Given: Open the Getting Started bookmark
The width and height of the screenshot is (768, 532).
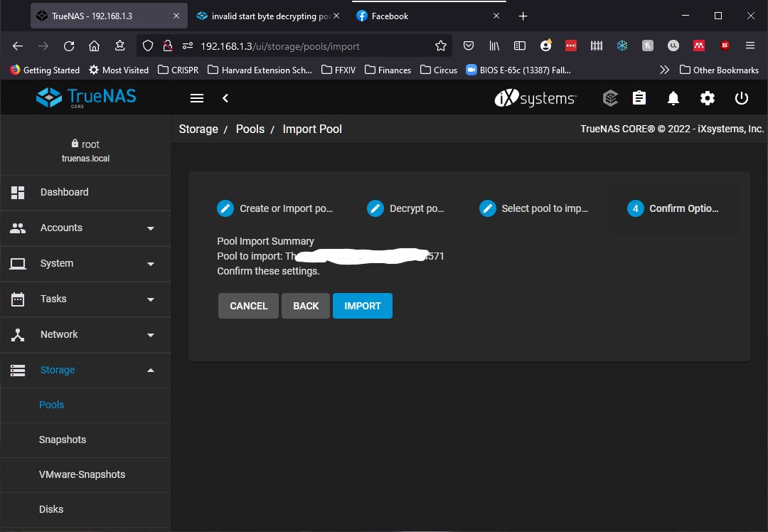Looking at the screenshot, I should [x=45, y=70].
